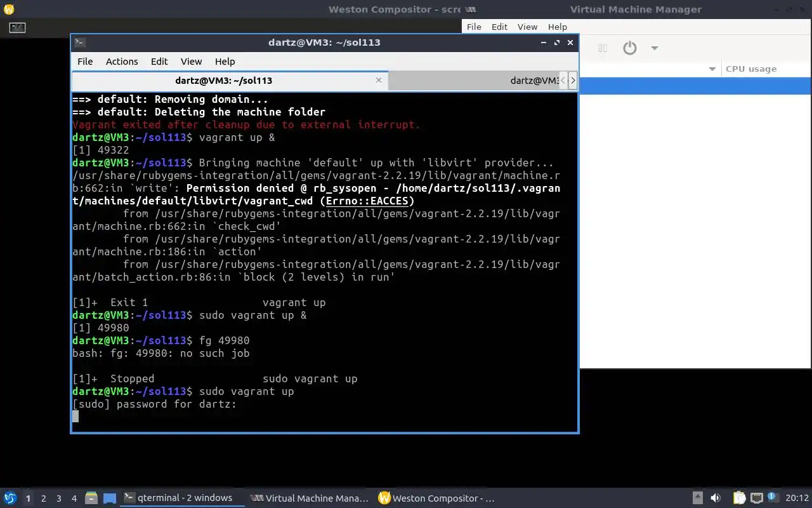This screenshot has height=508, width=812.
Task: Open the File menu in qterminal
Action: pos(85,62)
